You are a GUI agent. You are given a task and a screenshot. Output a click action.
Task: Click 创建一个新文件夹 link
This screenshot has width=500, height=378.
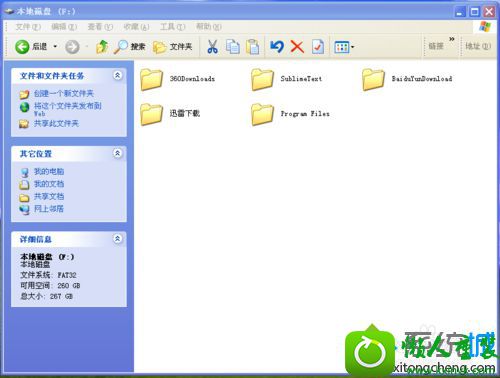tap(64, 93)
